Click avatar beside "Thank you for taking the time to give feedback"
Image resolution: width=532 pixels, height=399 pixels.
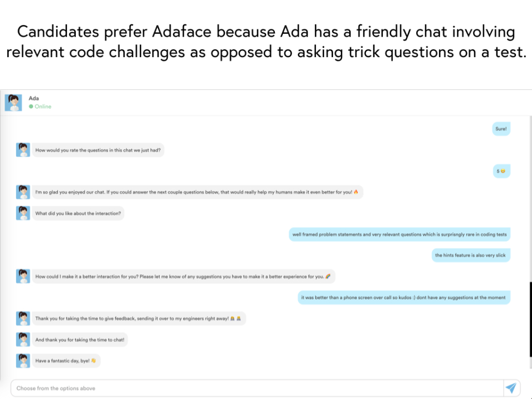[x=23, y=318]
